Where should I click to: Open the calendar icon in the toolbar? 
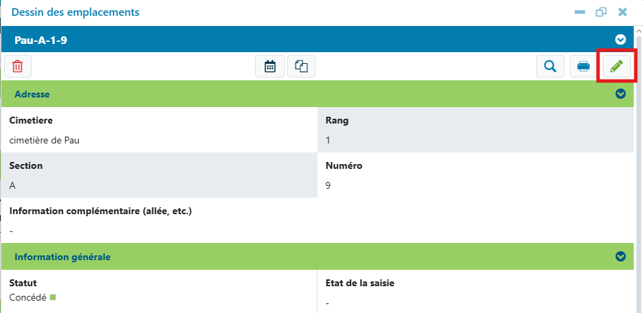[x=270, y=66]
